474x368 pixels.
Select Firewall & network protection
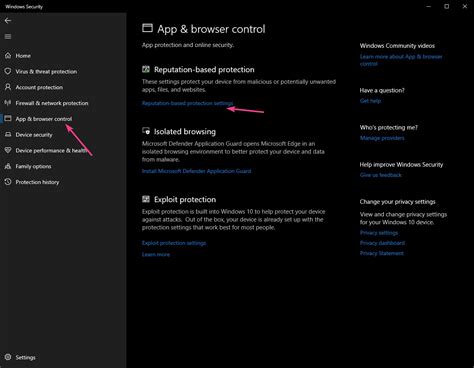pos(52,103)
